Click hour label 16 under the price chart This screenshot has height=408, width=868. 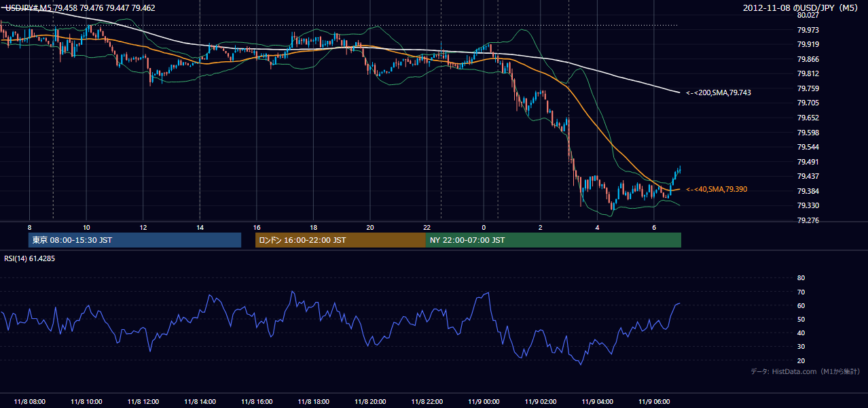click(x=257, y=227)
